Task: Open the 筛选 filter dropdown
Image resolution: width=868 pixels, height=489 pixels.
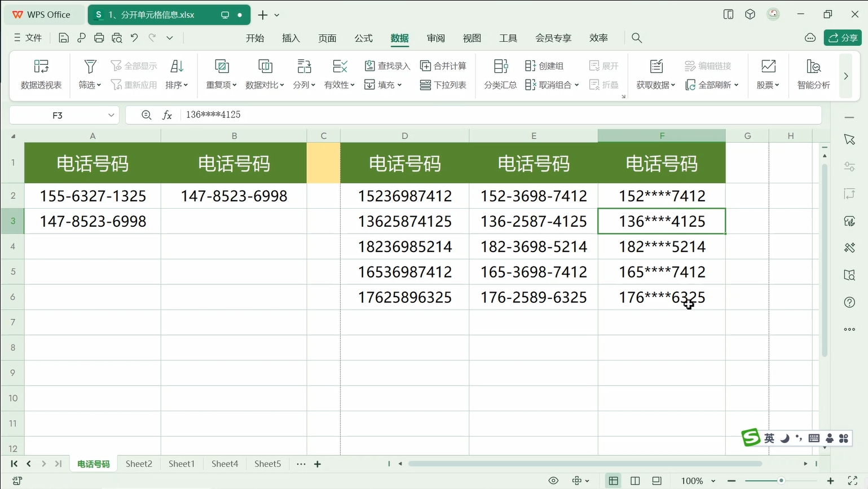Action: (90, 74)
